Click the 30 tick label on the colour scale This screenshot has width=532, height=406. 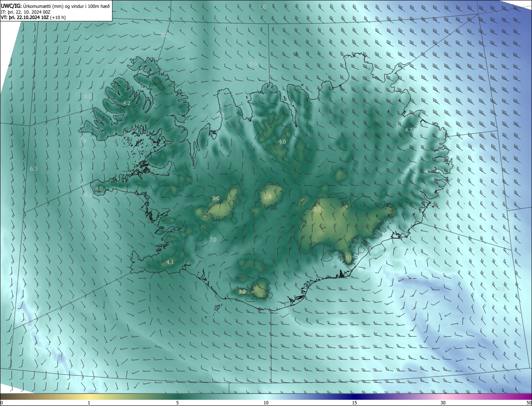click(x=443, y=403)
